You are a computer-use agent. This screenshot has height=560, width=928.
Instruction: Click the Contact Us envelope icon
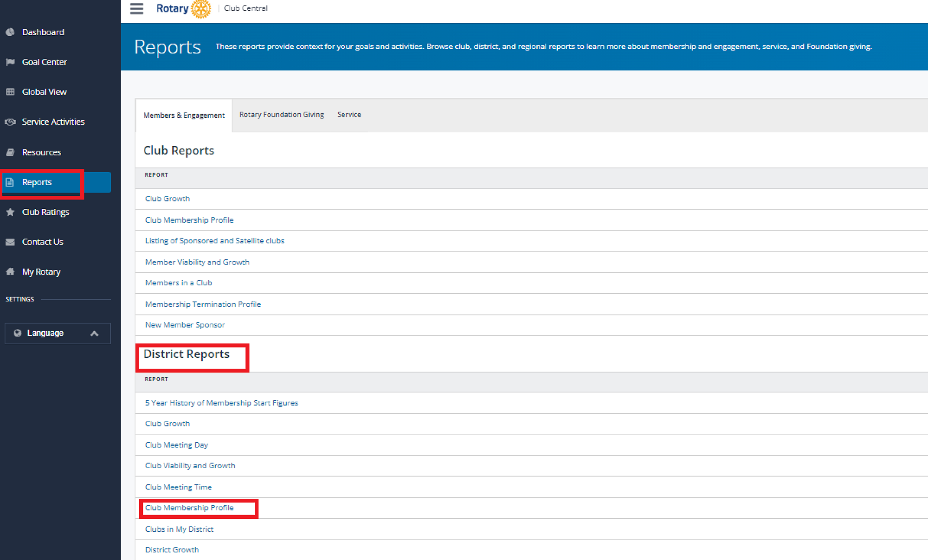point(10,242)
